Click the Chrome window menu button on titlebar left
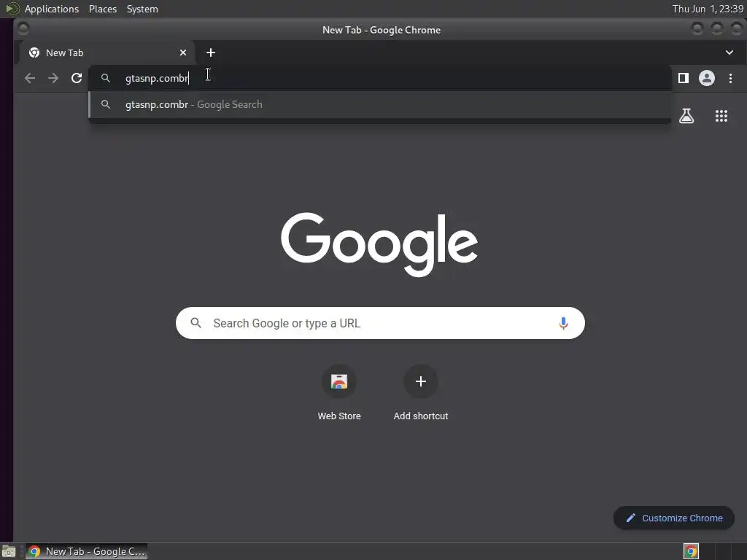Viewport: 747px width, 560px height. pyautogui.click(x=23, y=29)
